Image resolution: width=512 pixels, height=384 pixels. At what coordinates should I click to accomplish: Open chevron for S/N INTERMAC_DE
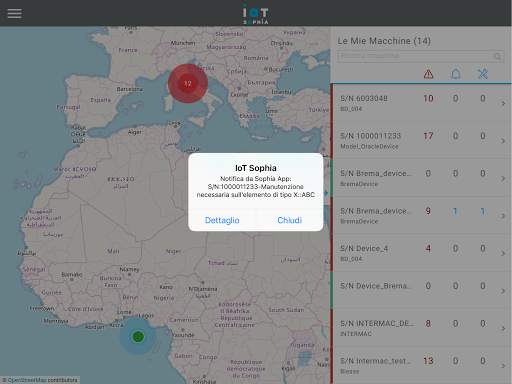pos(503,329)
